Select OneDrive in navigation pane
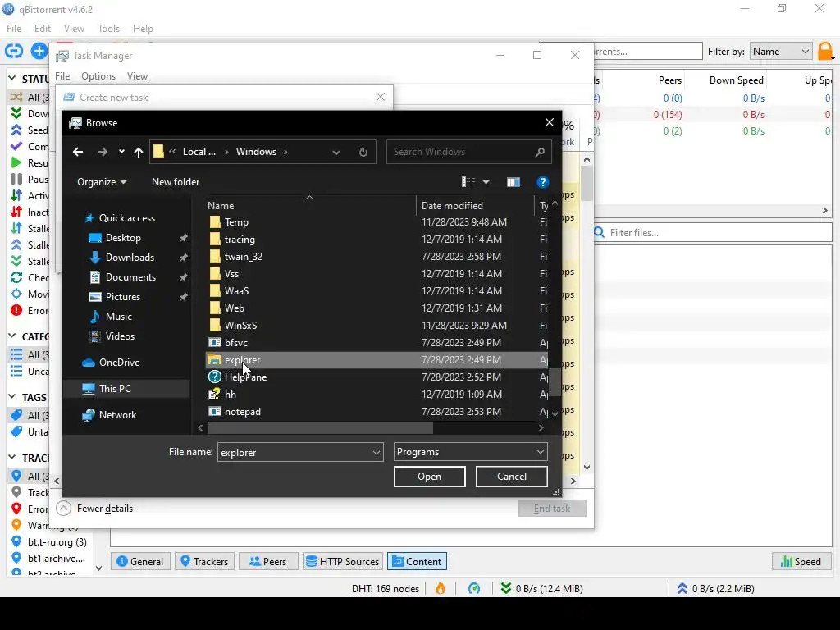 118,363
